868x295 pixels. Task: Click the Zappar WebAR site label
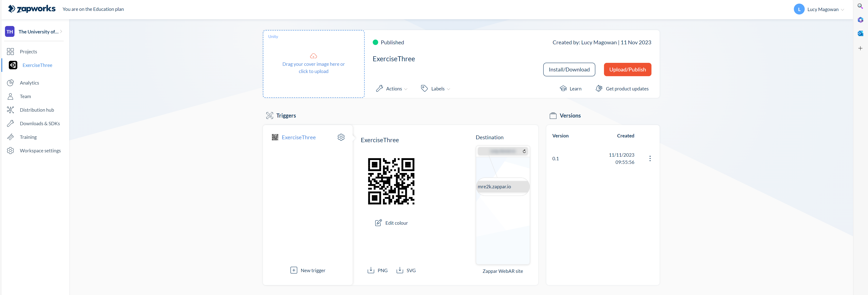[502, 271]
